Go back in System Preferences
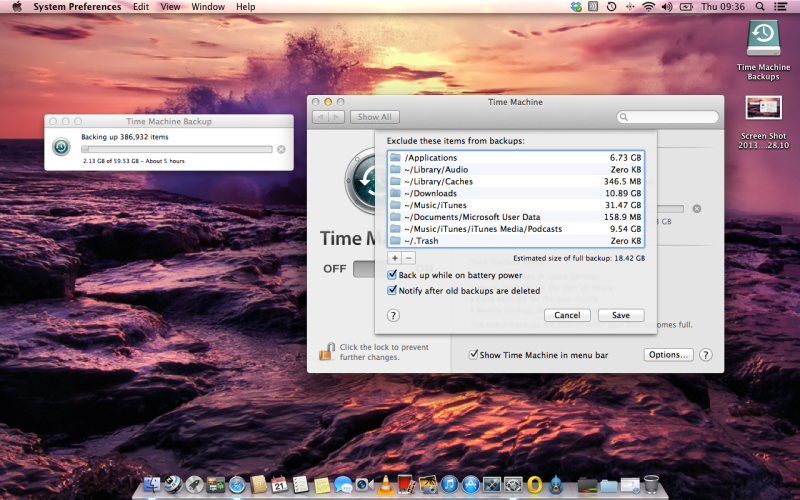The width and height of the screenshot is (800, 500). 320,117
